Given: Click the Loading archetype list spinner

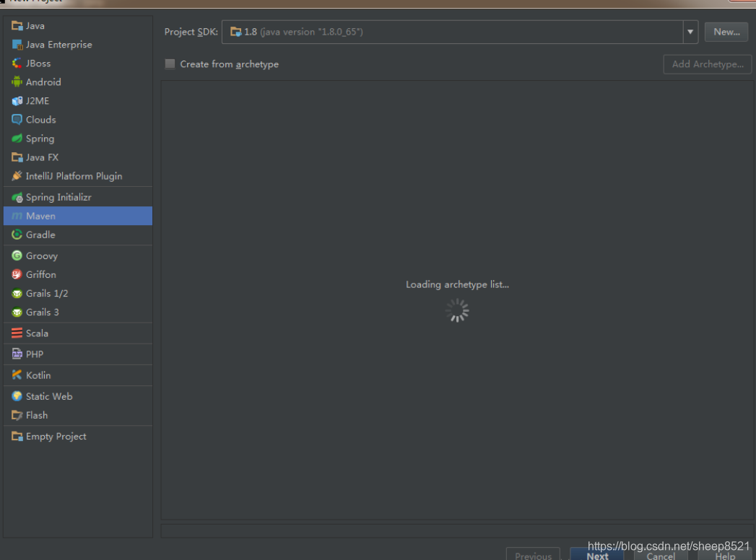Looking at the screenshot, I should pyautogui.click(x=457, y=310).
